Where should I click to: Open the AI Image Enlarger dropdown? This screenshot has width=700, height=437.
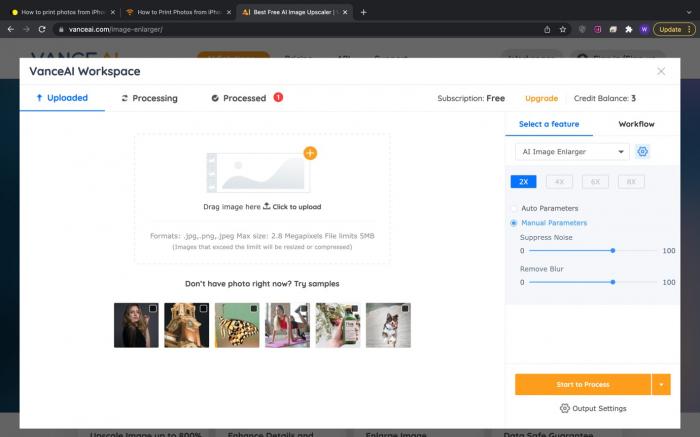572,152
